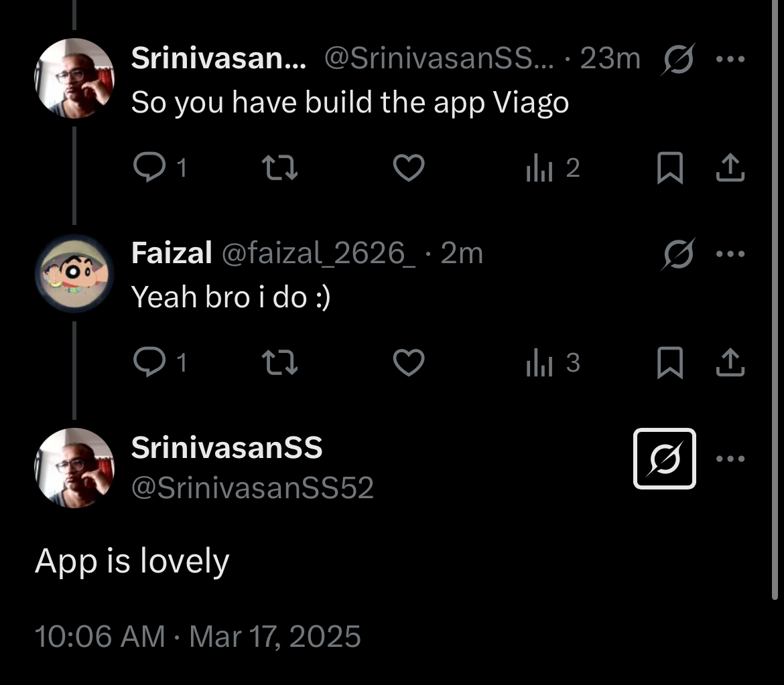Image resolution: width=784 pixels, height=685 pixels.
Task: View analytics on Srinivasan's Viago tweet
Action: click(539, 169)
